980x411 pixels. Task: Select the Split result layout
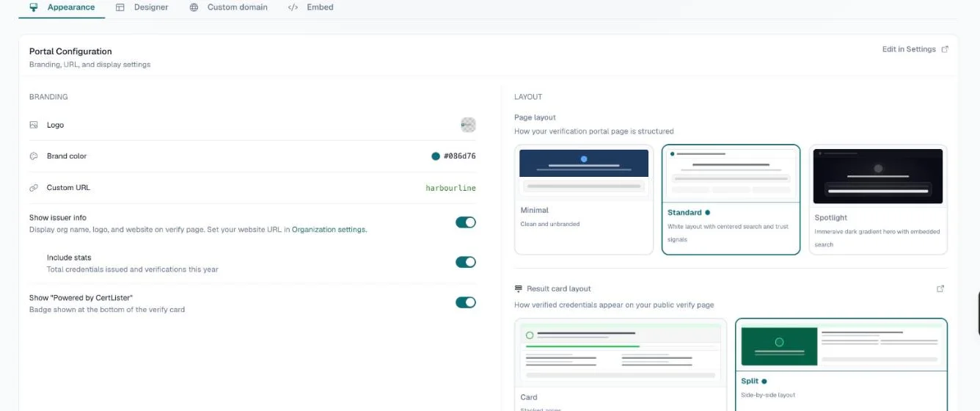point(841,364)
